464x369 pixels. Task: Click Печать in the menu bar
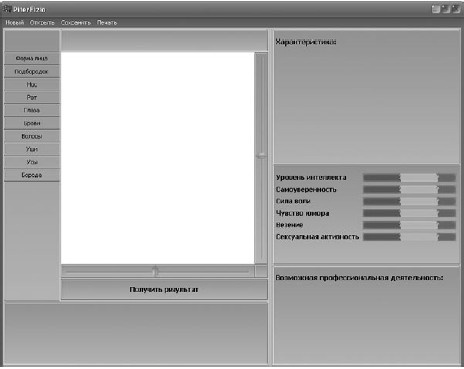[x=107, y=23]
